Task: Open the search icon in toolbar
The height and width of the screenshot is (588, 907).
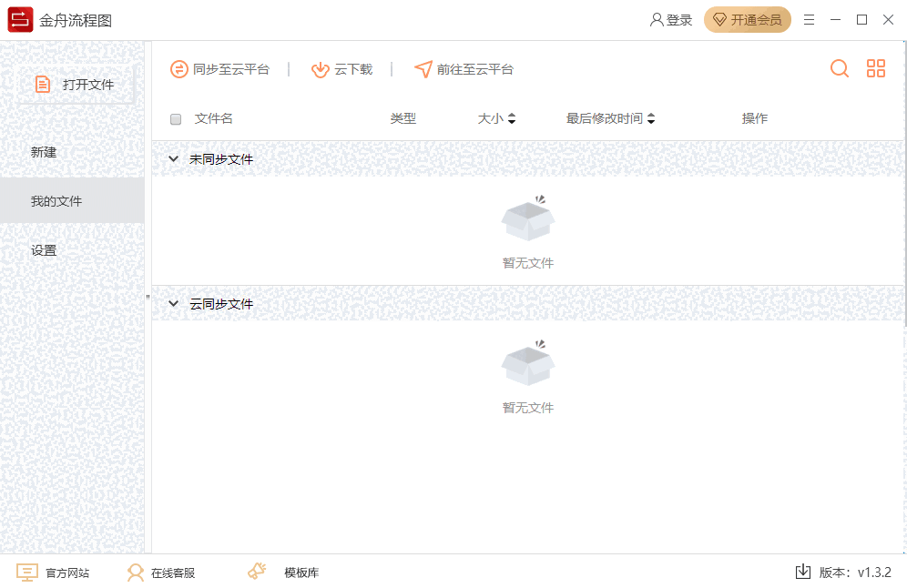Action: tap(839, 68)
